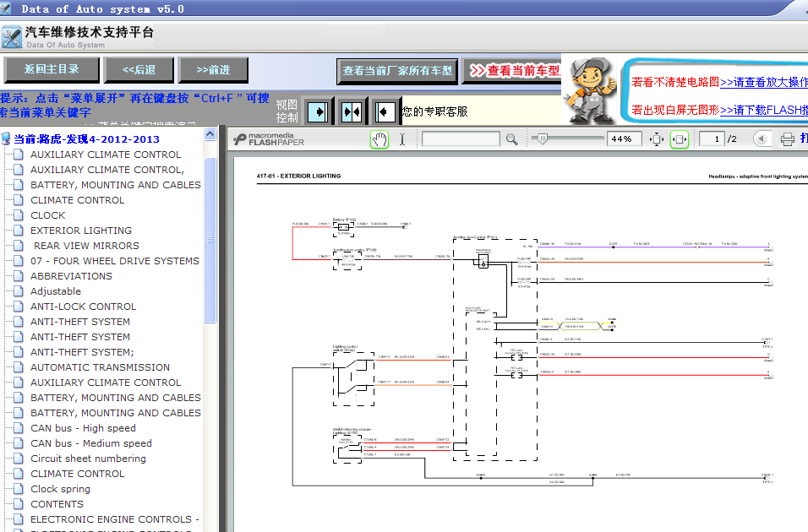Click the printer icon
Screen dimensions: 808x532
pos(788,139)
